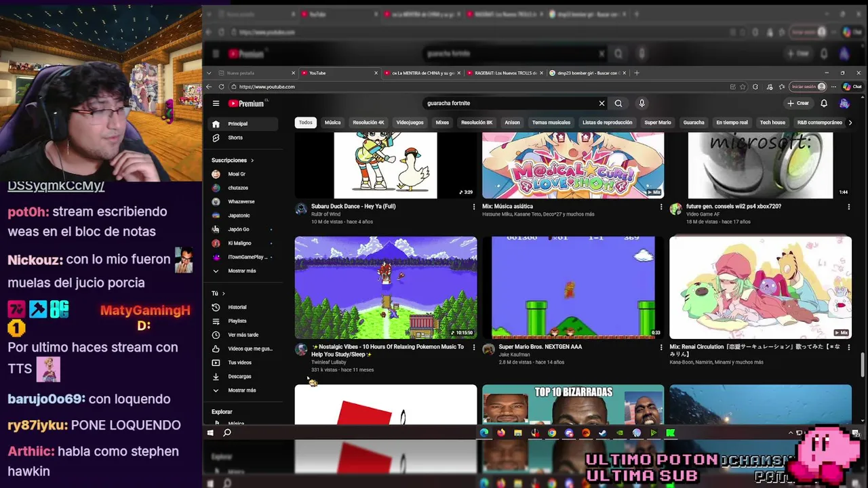The image size is (868, 488).
Task: Open Steam from the taskbar
Action: tap(602, 432)
